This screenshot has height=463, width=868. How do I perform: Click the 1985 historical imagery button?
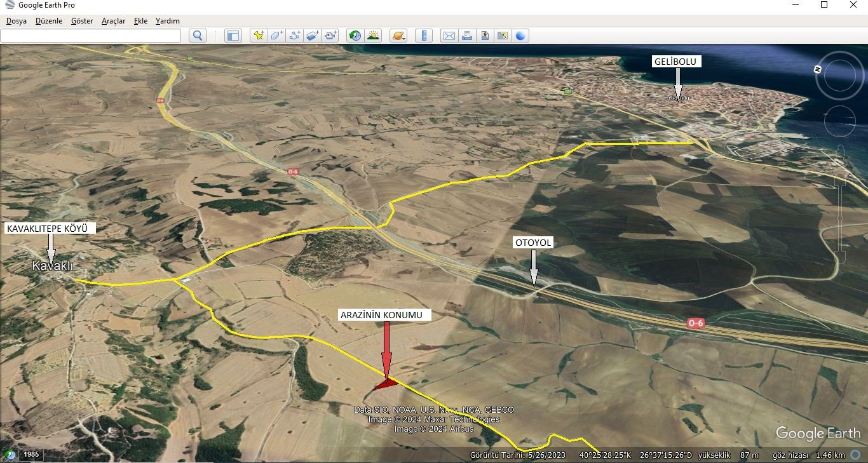coord(31,455)
